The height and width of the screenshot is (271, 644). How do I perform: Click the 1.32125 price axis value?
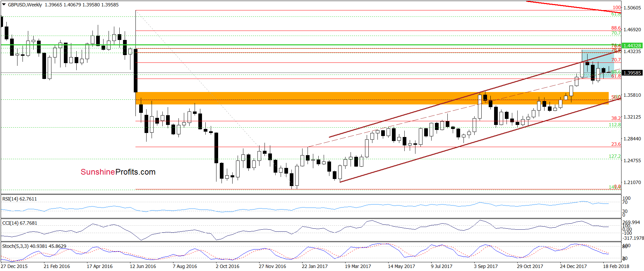[632, 117]
